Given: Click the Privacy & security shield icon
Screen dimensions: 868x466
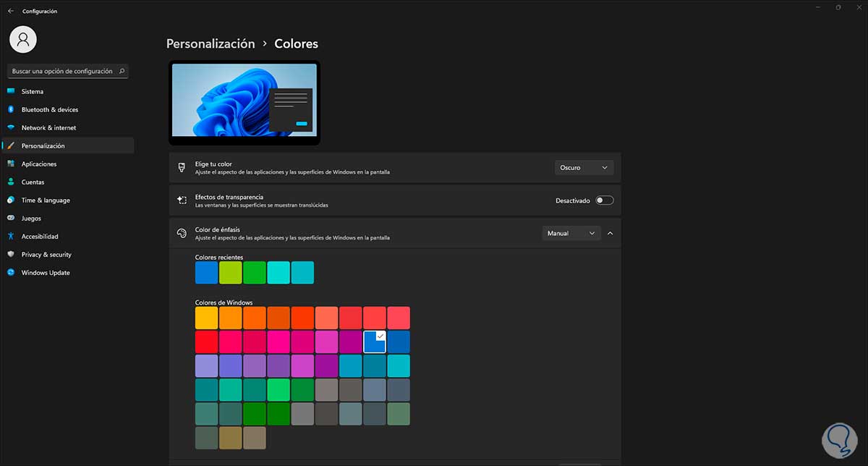Looking at the screenshot, I should click(11, 255).
